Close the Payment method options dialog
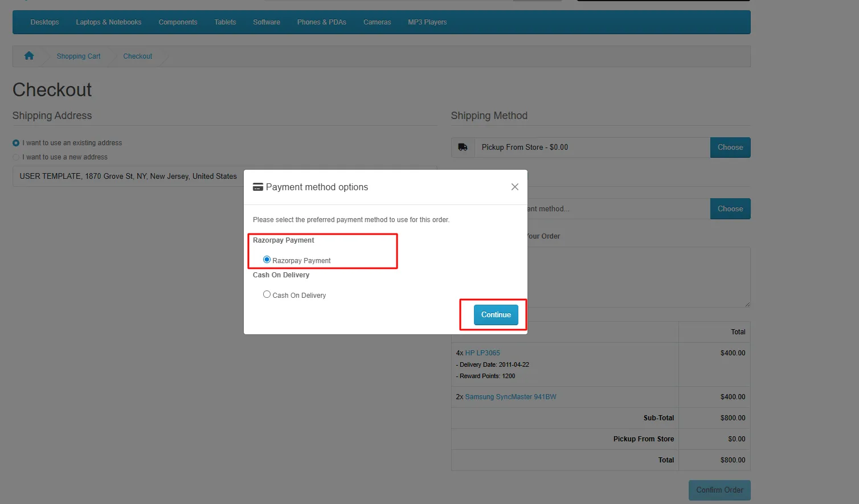 pyautogui.click(x=515, y=187)
